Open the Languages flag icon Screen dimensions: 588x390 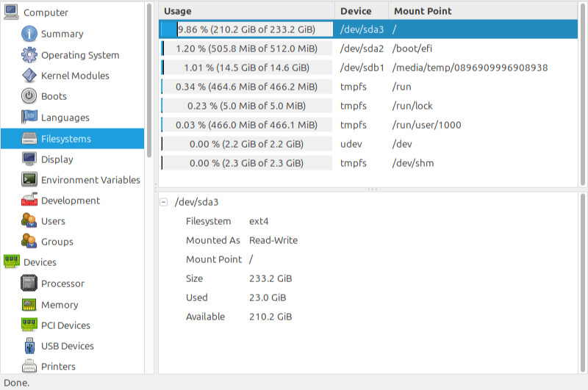(29, 118)
